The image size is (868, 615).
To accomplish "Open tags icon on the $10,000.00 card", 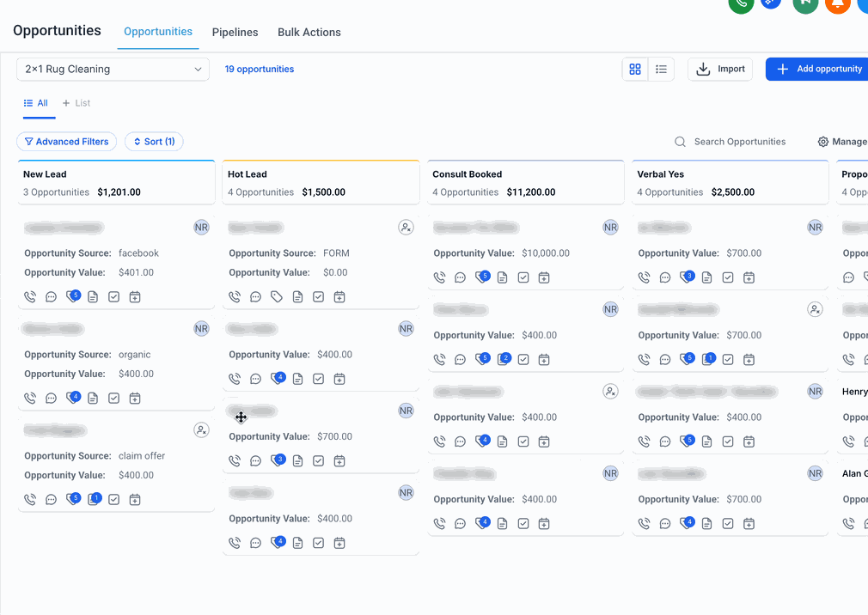I will click(482, 277).
